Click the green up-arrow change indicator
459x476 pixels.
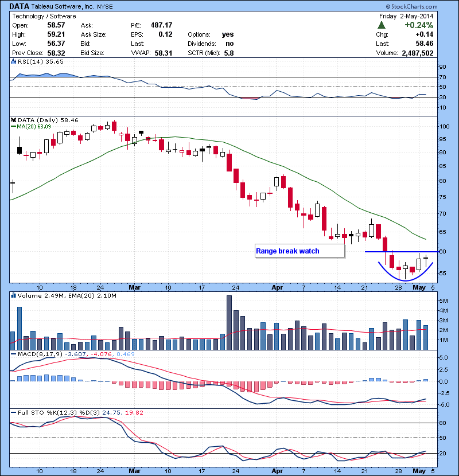[382, 25]
